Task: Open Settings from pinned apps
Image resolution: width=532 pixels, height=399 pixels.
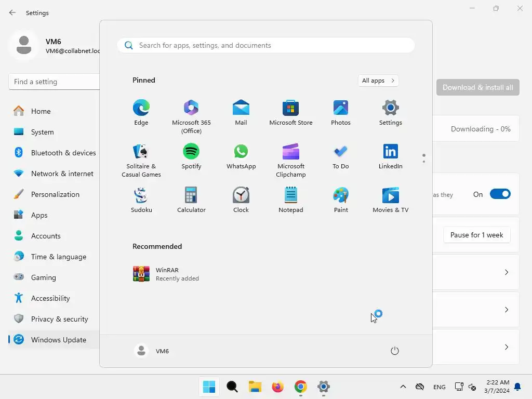Action: pyautogui.click(x=391, y=113)
